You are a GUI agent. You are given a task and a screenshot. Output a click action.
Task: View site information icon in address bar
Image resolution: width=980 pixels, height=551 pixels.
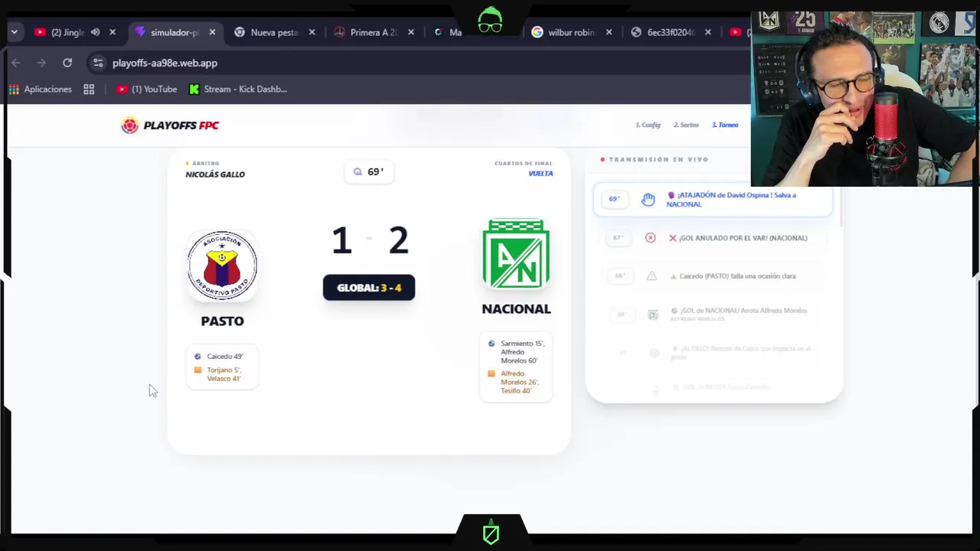(x=97, y=63)
